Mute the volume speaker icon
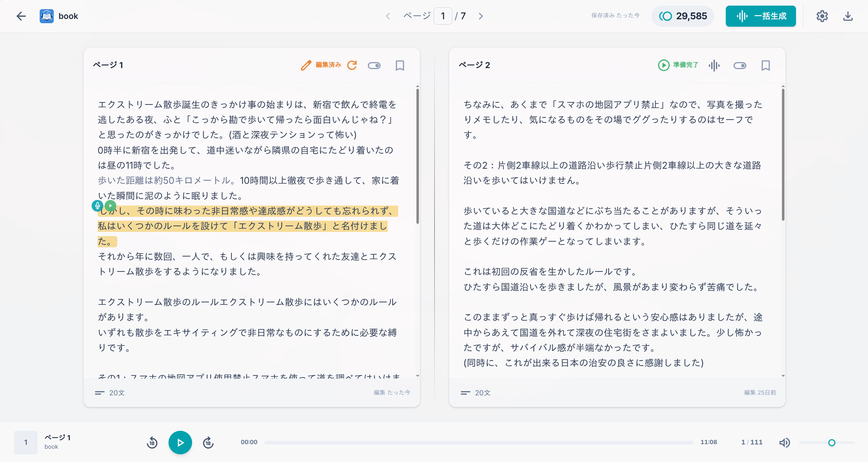This screenshot has height=462, width=868. [784, 442]
